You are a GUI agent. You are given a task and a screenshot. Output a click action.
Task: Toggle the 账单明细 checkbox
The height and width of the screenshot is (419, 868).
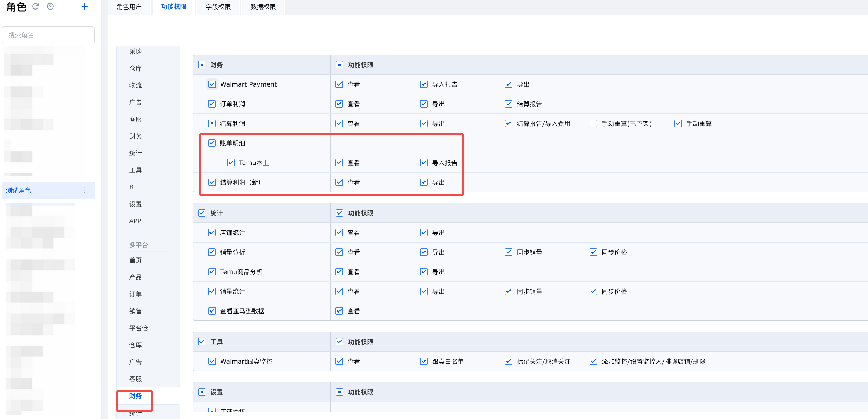tap(212, 143)
